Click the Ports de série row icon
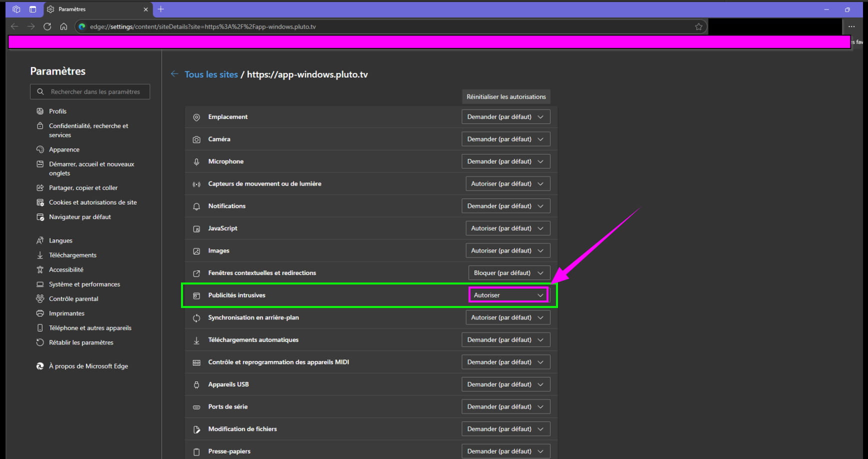Screen dimensions: 868x459 [x=196, y=407]
